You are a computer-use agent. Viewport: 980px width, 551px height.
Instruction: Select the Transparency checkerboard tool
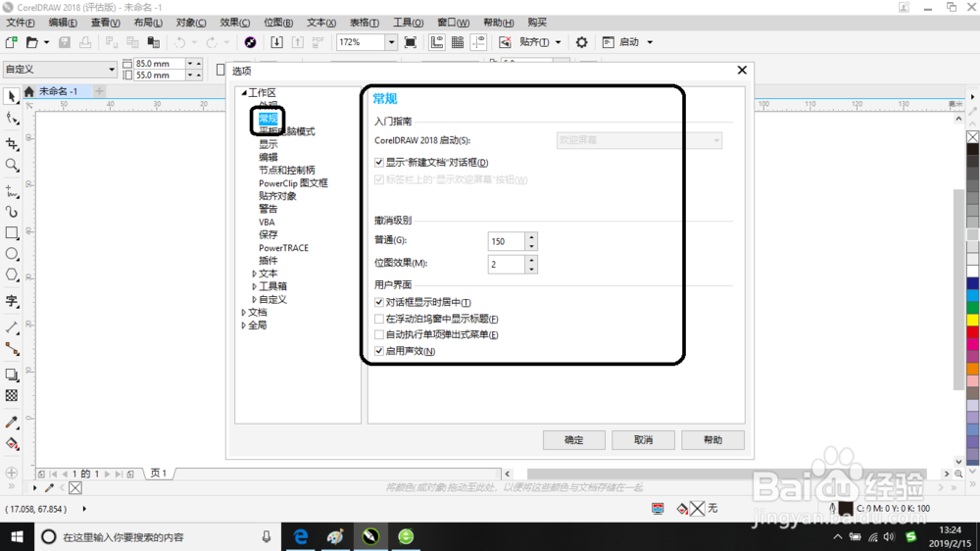coord(11,395)
